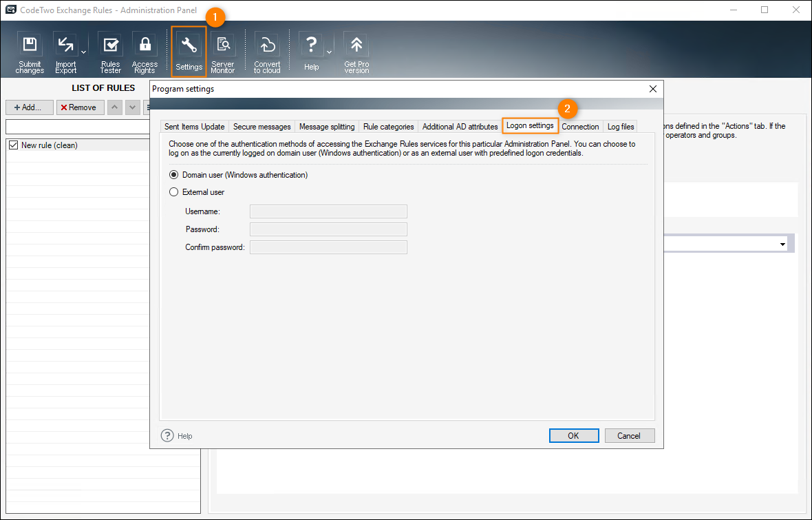Click the Password input field
This screenshot has width=812, height=520.
(x=328, y=229)
